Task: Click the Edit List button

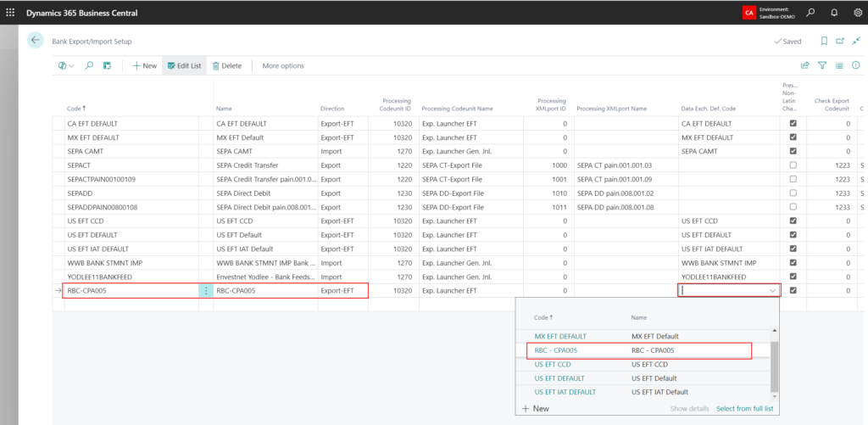Action: tap(184, 65)
